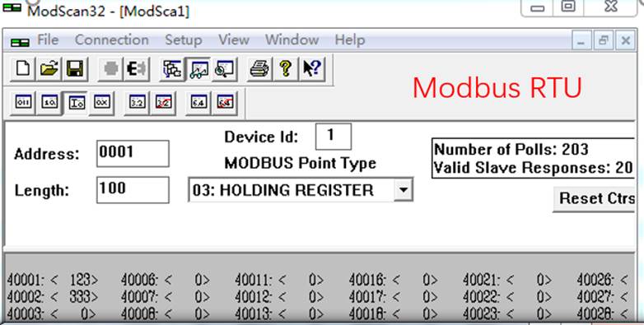Viewport: 644px width, 325px height.
Task: Click the Address input field
Action: (x=133, y=154)
